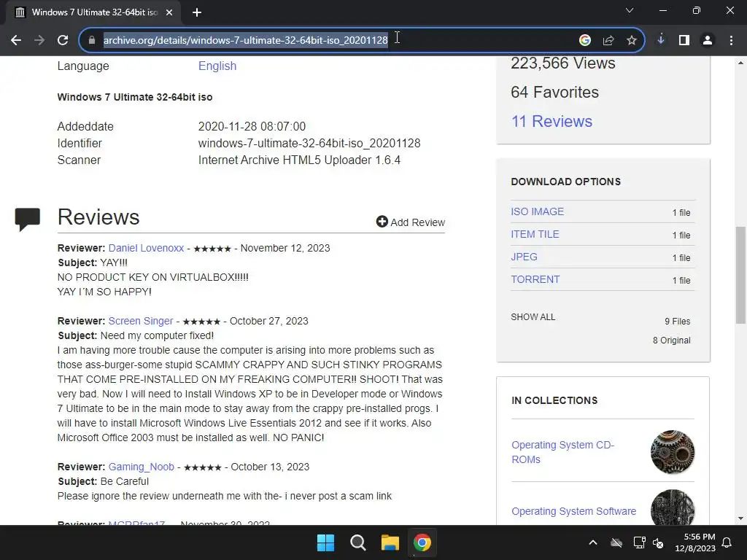Select ITEM TILE download option
The height and width of the screenshot is (560, 747).
pyautogui.click(x=535, y=234)
